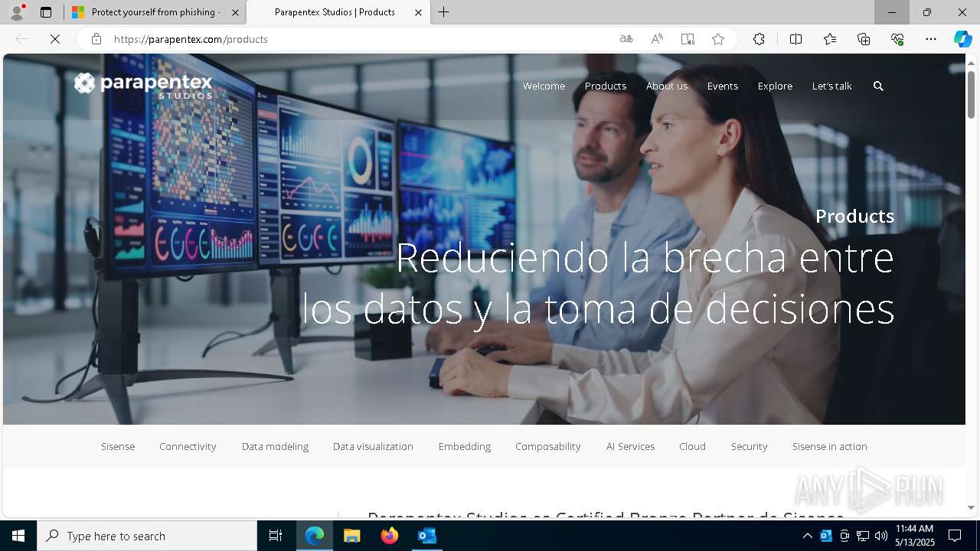The width and height of the screenshot is (980, 551).
Task: Toggle split screen view
Action: coord(795,39)
